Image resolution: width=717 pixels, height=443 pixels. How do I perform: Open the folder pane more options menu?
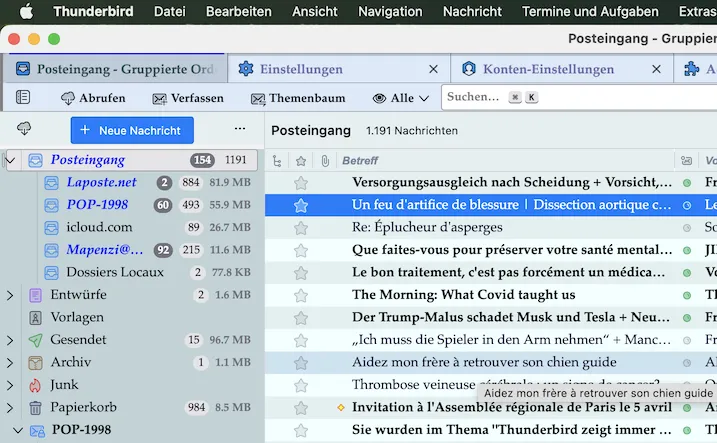click(x=240, y=129)
